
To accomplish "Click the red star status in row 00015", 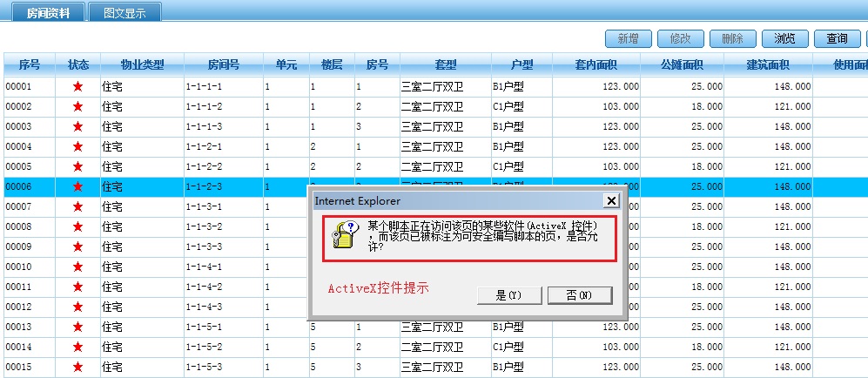I will (77, 367).
